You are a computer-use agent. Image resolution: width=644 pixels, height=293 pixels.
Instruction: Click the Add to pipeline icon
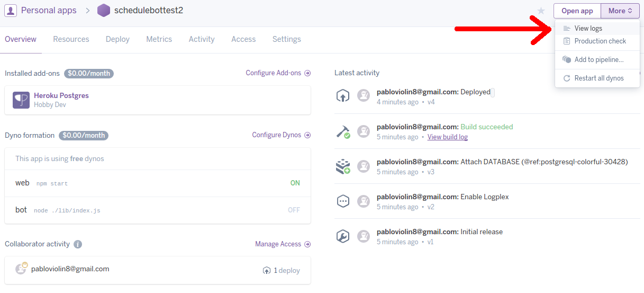point(567,59)
